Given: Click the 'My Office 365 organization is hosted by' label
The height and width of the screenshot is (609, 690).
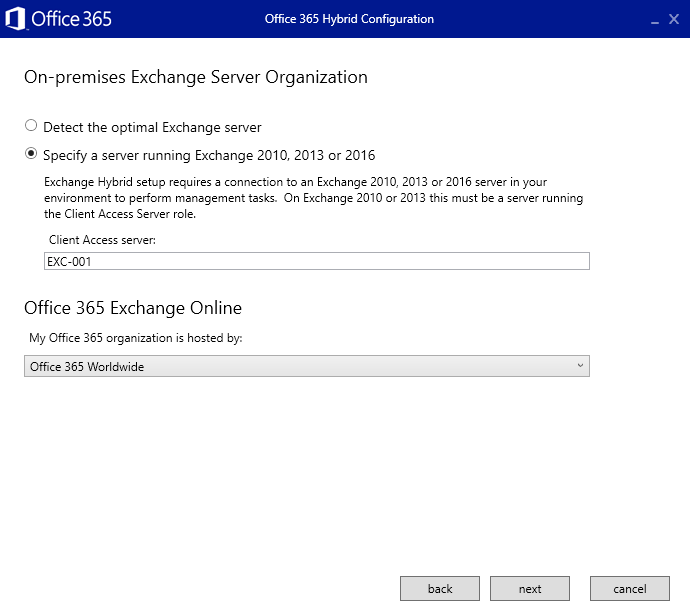Looking at the screenshot, I should click(136, 338).
